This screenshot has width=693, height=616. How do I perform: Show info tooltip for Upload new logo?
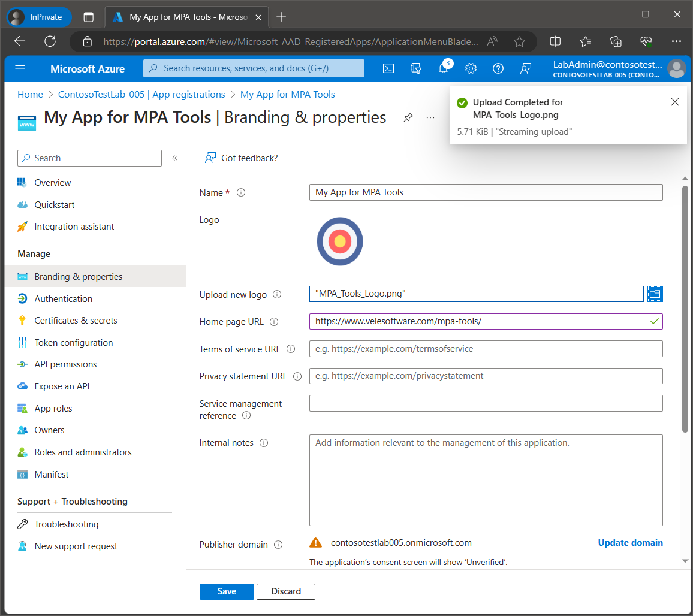pyautogui.click(x=277, y=294)
